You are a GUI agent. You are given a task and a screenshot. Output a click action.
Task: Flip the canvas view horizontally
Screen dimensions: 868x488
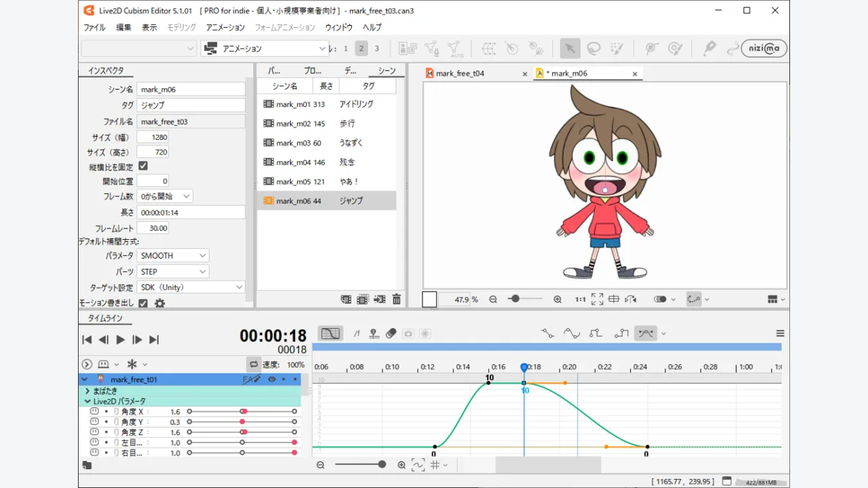[x=631, y=299]
